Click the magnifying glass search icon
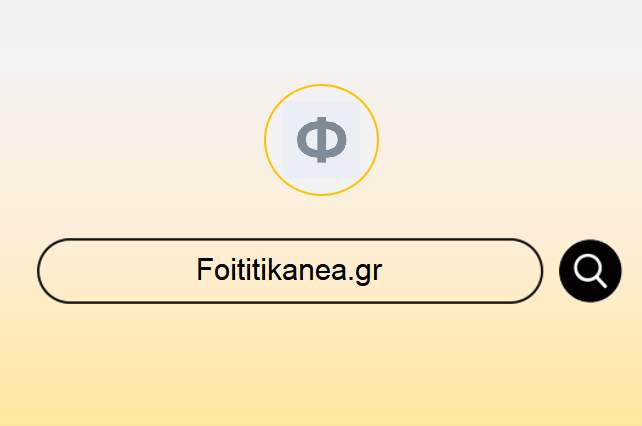 point(590,271)
